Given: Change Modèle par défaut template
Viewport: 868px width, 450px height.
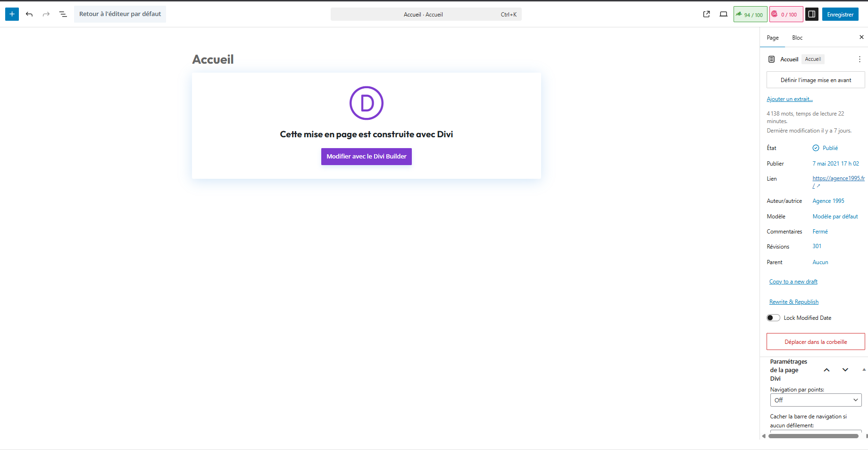Looking at the screenshot, I should tap(835, 217).
